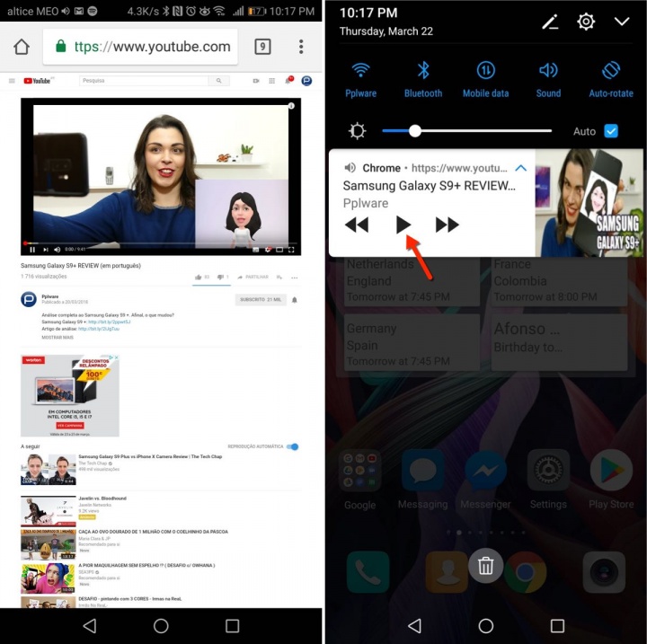Rewind in the Chrome media notification
Screen dimensions: 647x644
point(357,225)
